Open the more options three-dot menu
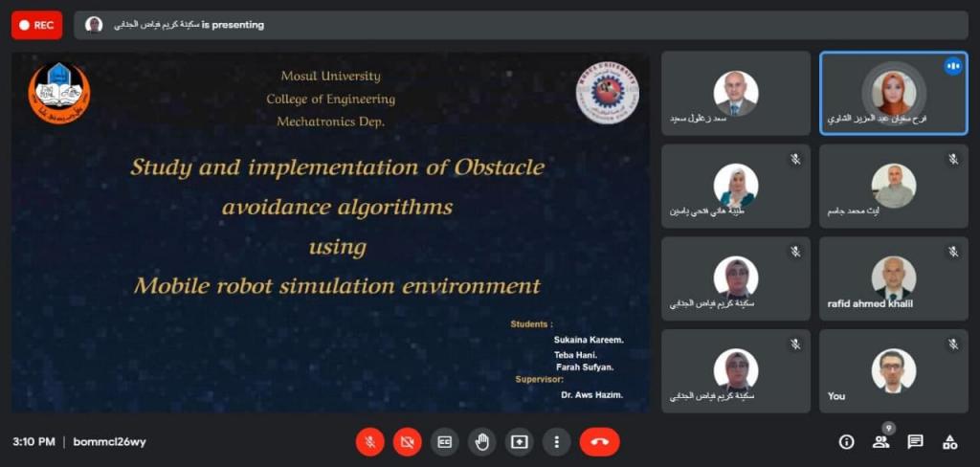The width and height of the screenshot is (980, 467). 556,441
